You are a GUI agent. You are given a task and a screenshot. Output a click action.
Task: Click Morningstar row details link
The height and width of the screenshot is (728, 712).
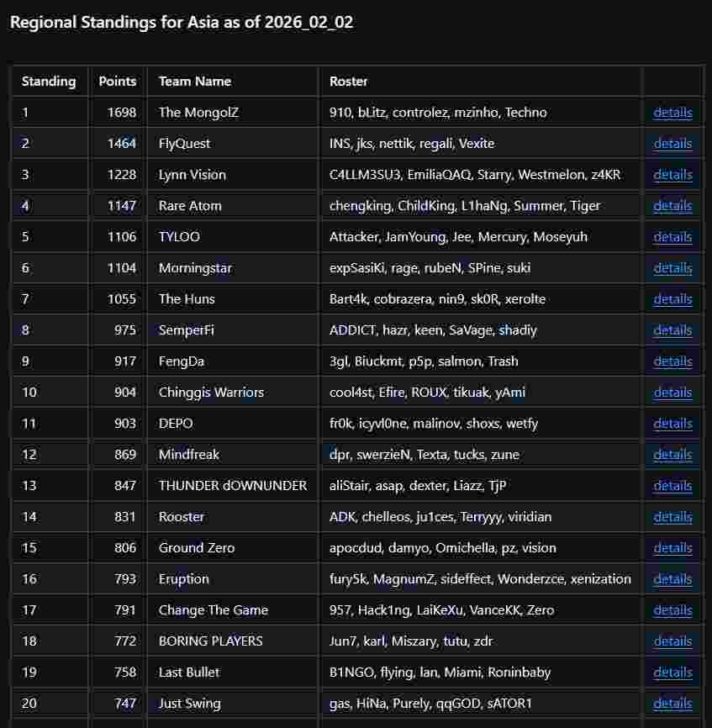pyautogui.click(x=672, y=268)
